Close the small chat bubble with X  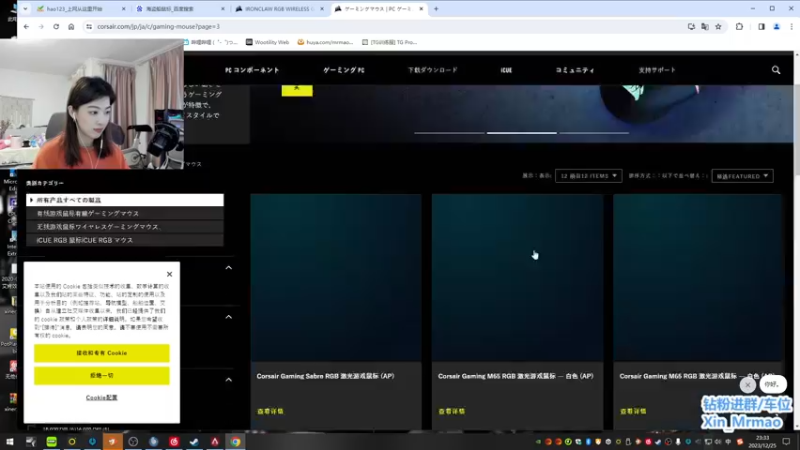(x=747, y=385)
